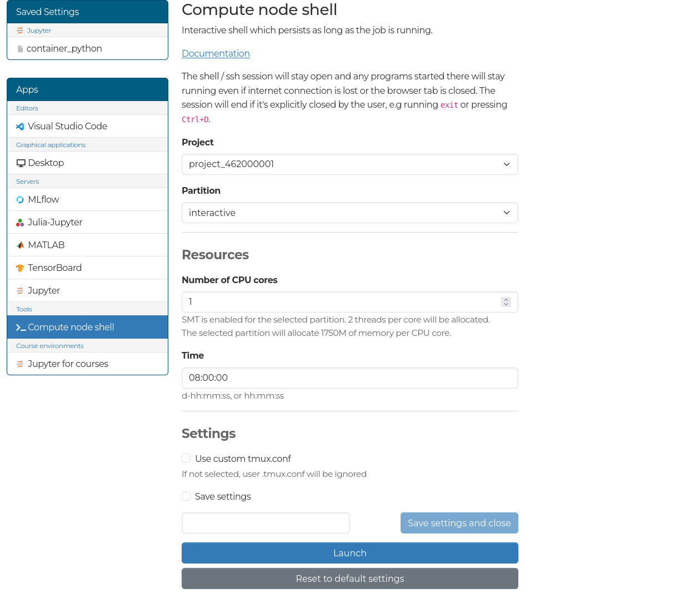The width and height of the screenshot is (700, 594).
Task: Click the Compute node shell terminal icon
Action: pyautogui.click(x=19, y=327)
